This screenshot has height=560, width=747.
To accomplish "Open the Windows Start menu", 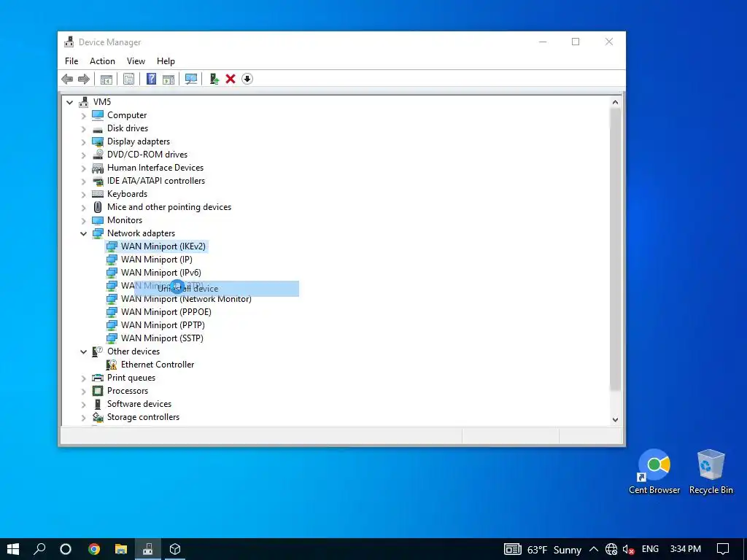I will tap(13, 549).
